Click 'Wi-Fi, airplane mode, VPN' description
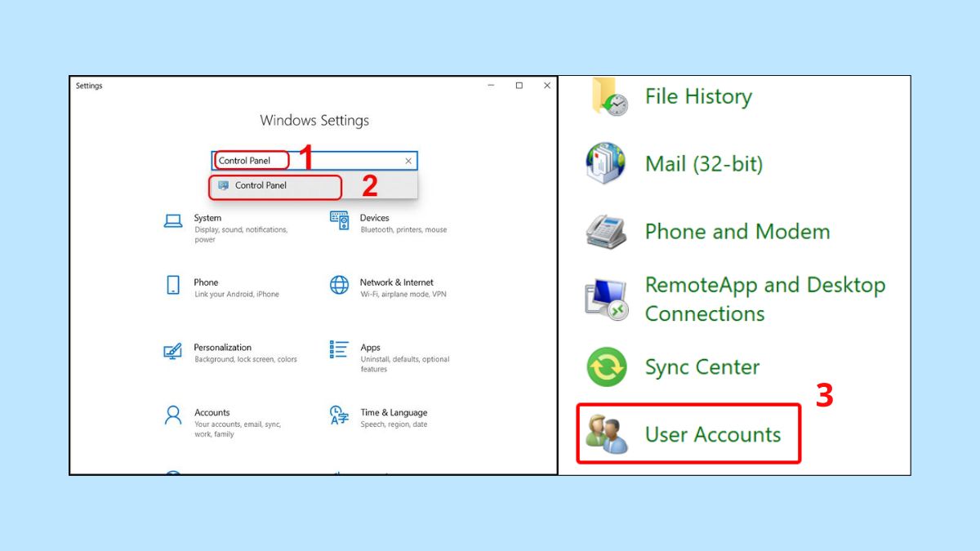 point(403,295)
